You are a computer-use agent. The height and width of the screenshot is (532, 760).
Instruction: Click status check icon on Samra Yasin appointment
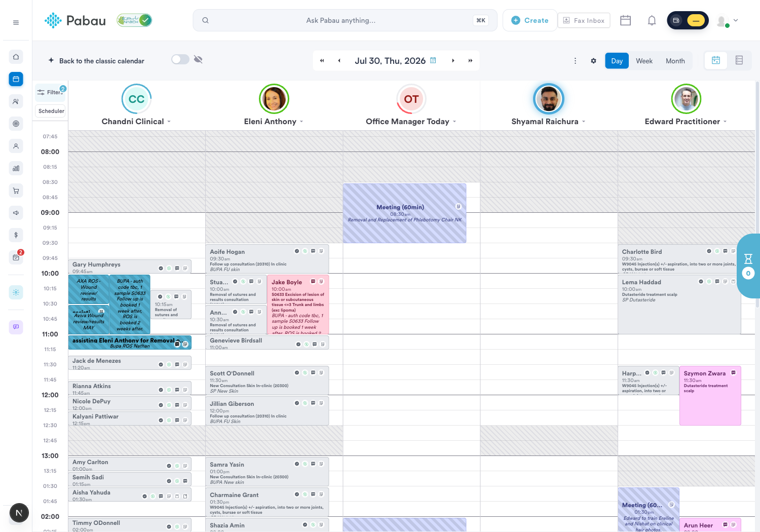click(297, 464)
